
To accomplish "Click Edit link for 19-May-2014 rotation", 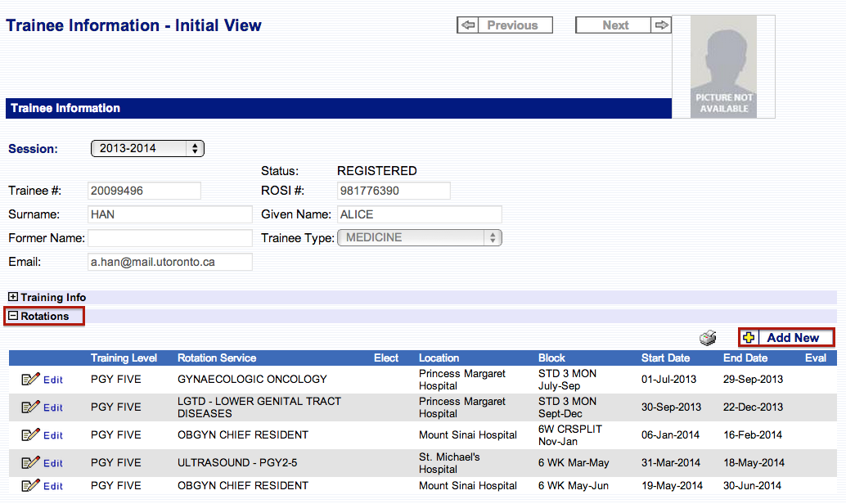I will tap(53, 486).
